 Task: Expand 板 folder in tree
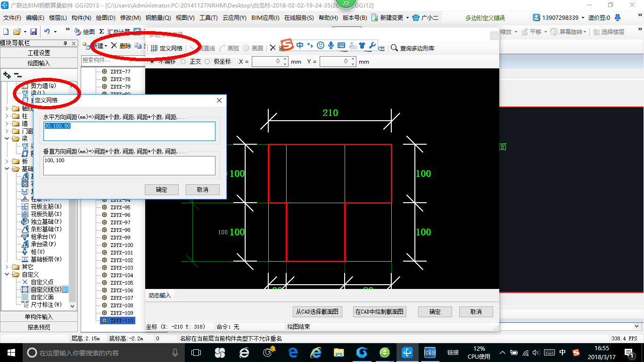click(x=7, y=161)
